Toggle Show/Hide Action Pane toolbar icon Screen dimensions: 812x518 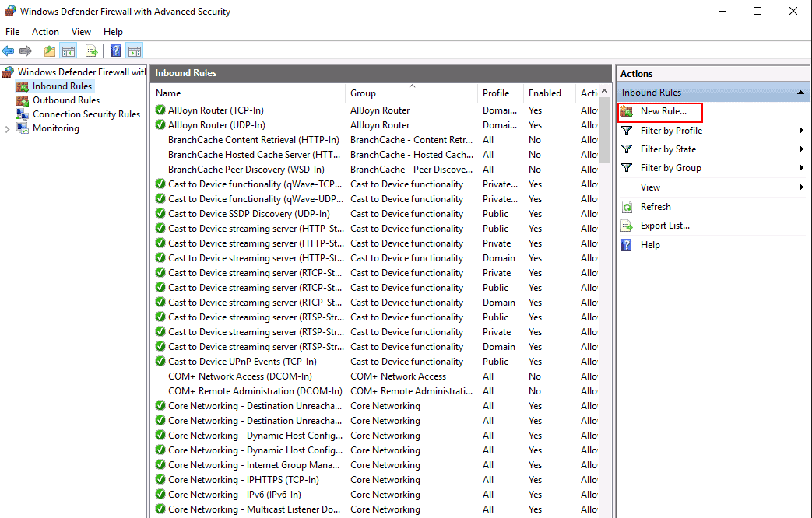coord(135,51)
